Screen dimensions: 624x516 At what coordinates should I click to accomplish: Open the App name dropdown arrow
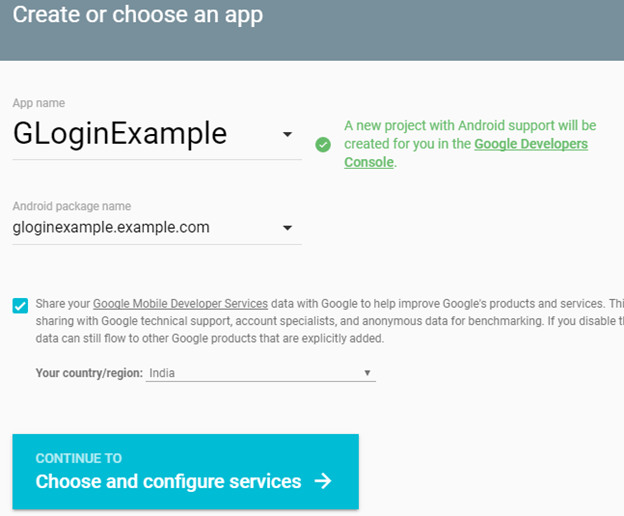tap(287, 135)
